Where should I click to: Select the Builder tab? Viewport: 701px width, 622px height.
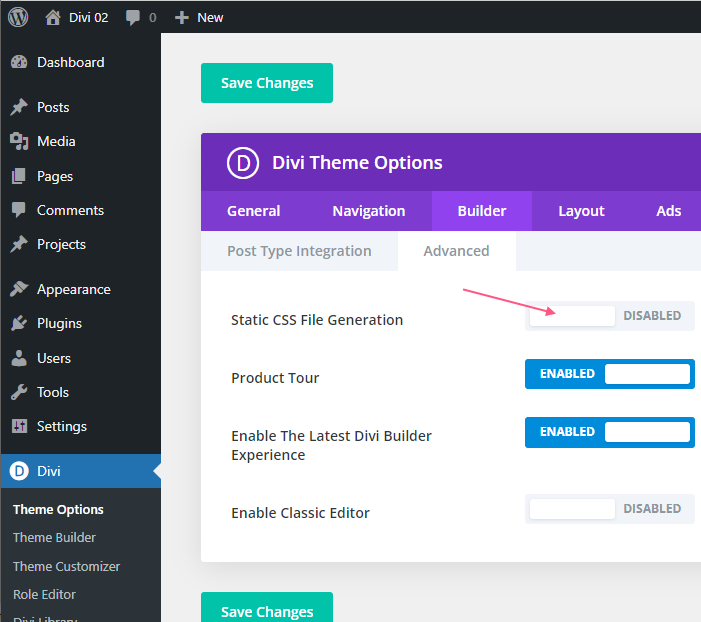[482, 211]
